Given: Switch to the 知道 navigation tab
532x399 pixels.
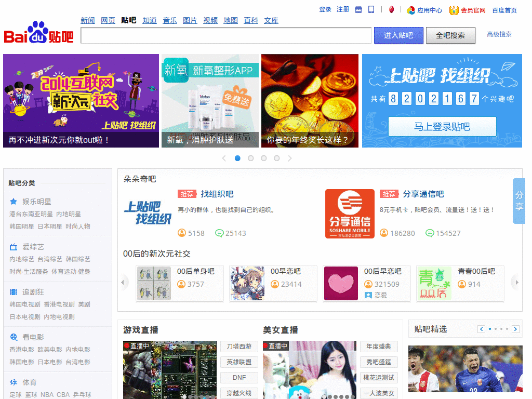Looking at the screenshot, I should [150, 21].
